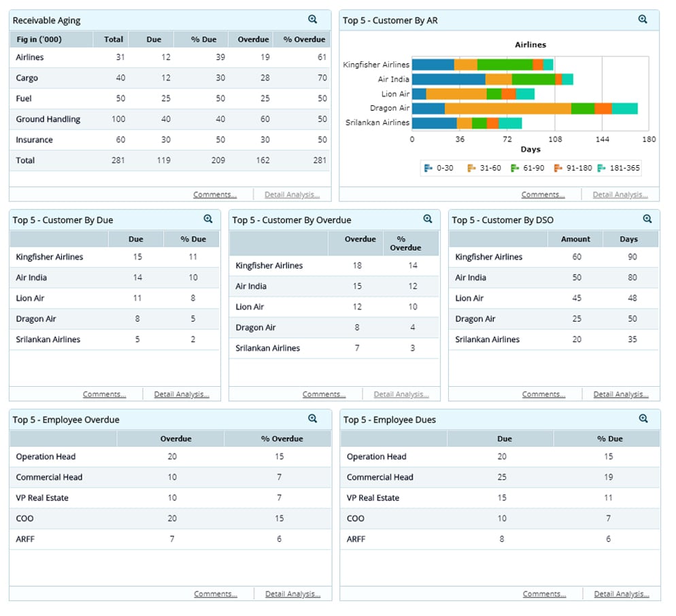Select 'Commercial Head' in Employee Dues

[379, 477]
